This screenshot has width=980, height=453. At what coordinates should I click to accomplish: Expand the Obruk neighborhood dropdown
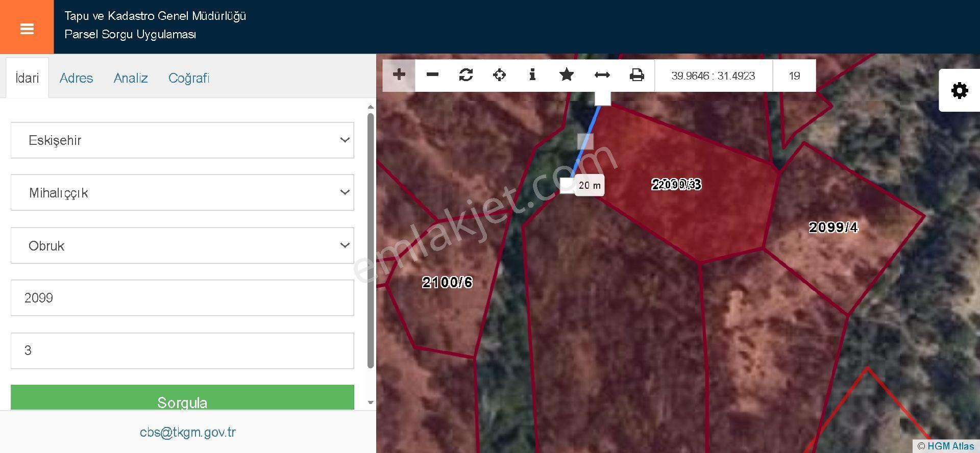182,245
